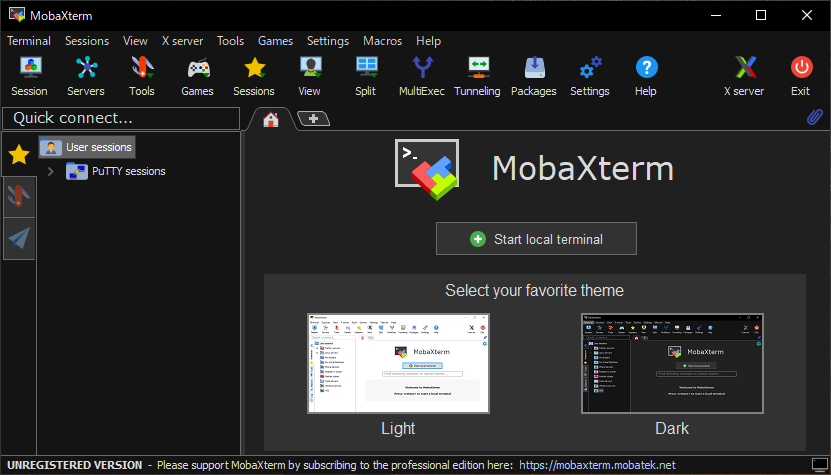Click the Exit power icon
This screenshot has height=475, width=831.
(800, 68)
